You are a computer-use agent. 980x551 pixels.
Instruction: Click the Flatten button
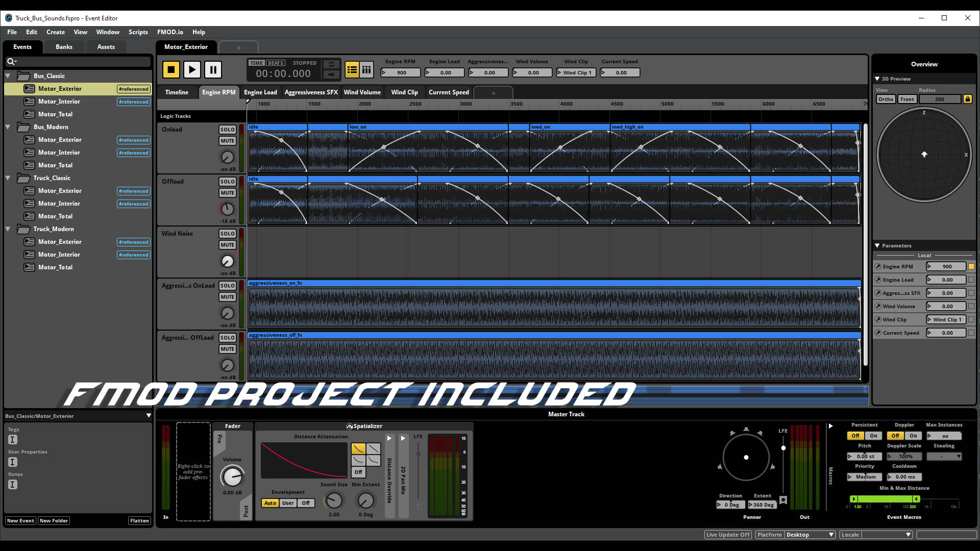[139, 521]
